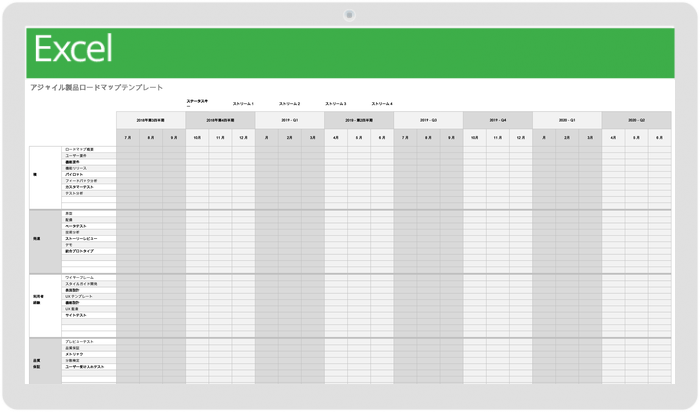Image resolution: width=700 pixels, height=412 pixels.
Task: Click the 12月 cell under 2019 - Q4
Action: tap(521, 137)
